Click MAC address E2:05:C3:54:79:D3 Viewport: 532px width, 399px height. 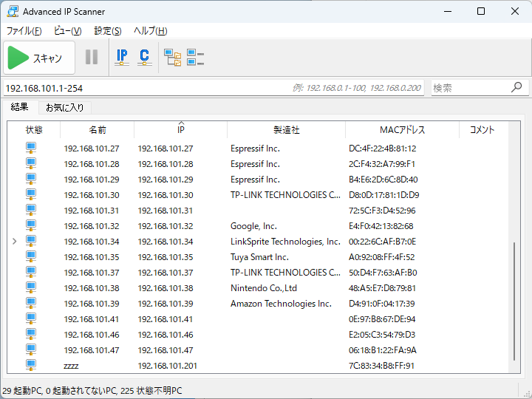(x=382, y=335)
